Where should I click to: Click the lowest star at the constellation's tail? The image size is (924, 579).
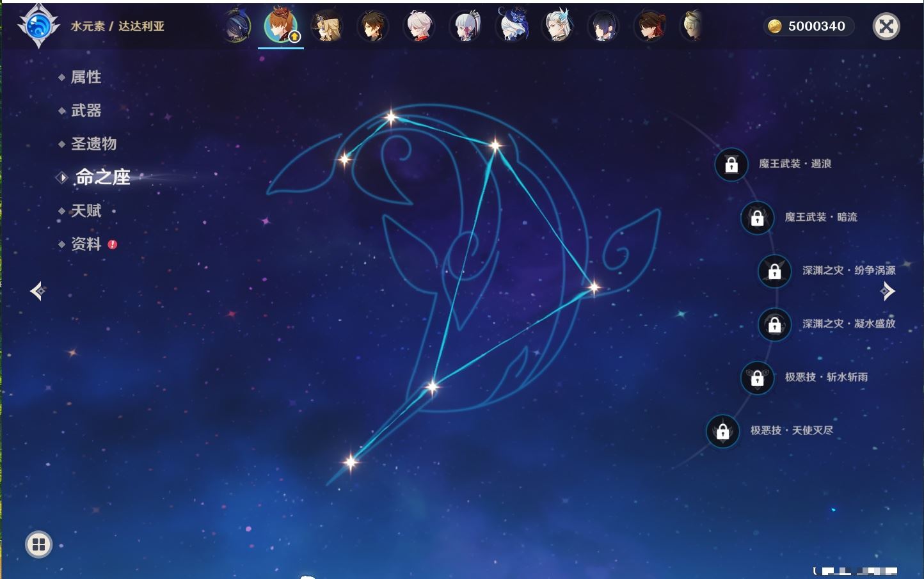point(351,461)
